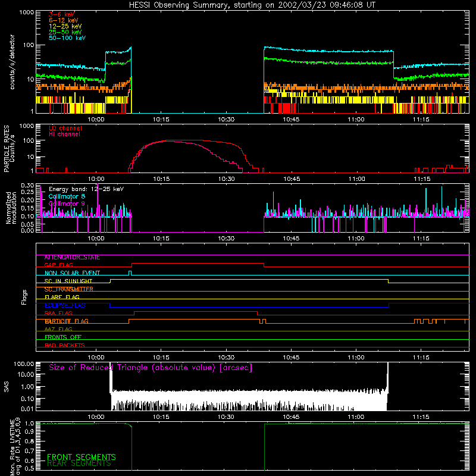Click the 11:00 tick under the Flags panel
Viewport: 476px width, 476px height.
point(356,358)
